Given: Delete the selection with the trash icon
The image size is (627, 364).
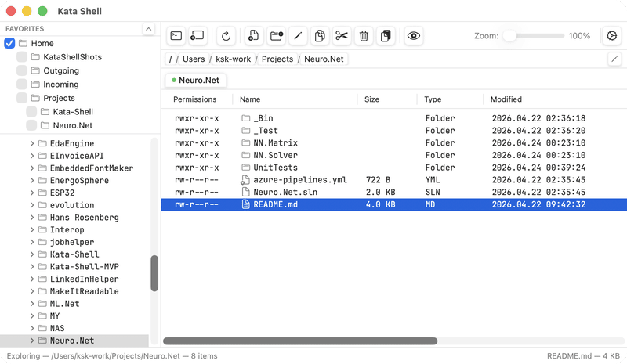Looking at the screenshot, I should point(364,36).
